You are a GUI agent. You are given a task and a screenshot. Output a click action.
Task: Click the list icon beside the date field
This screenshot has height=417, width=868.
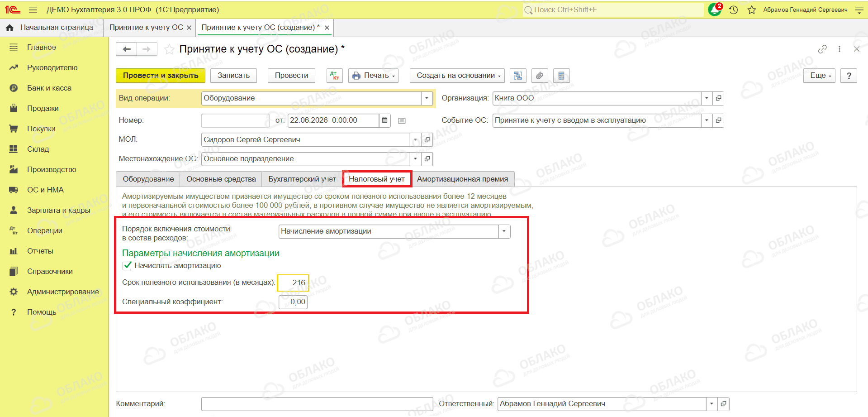pyautogui.click(x=402, y=120)
